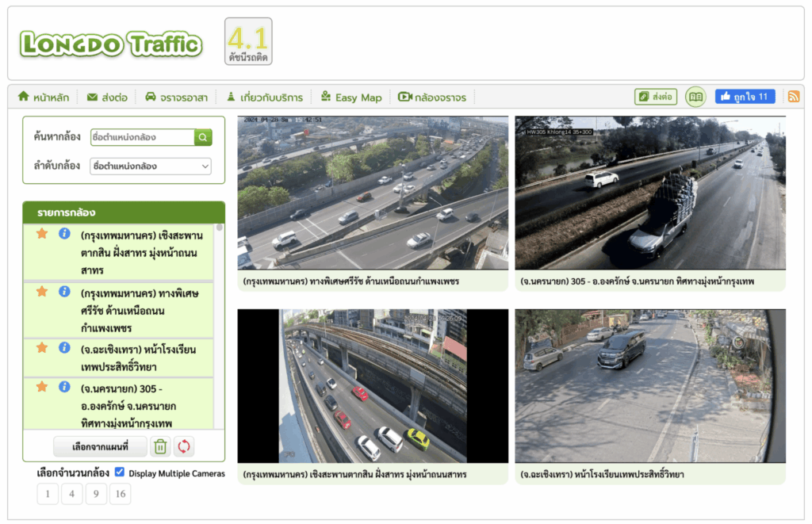Toggle favorite star for ทางพิเศษศรีรัช camera
This screenshot has height=524, width=812.
pos(42,292)
